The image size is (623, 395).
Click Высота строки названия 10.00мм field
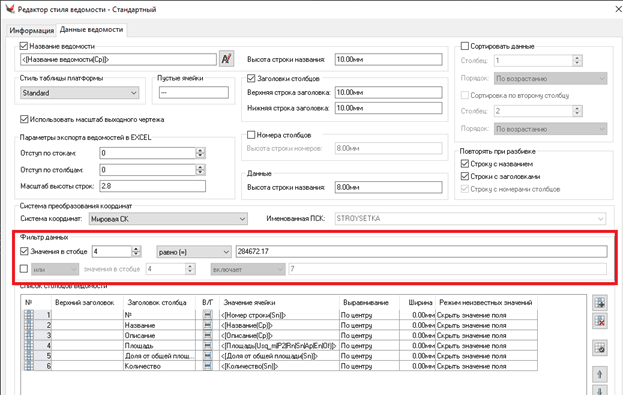pos(388,59)
